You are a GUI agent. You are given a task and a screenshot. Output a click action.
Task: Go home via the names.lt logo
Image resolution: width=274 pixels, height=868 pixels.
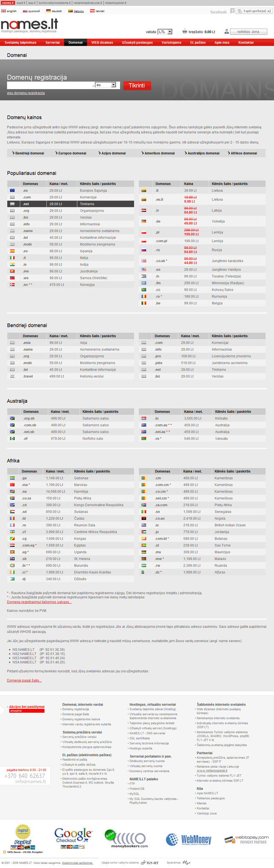tap(29, 25)
